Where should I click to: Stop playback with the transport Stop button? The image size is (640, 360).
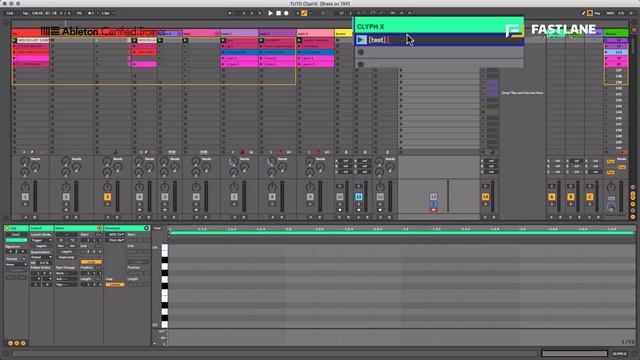(278, 13)
